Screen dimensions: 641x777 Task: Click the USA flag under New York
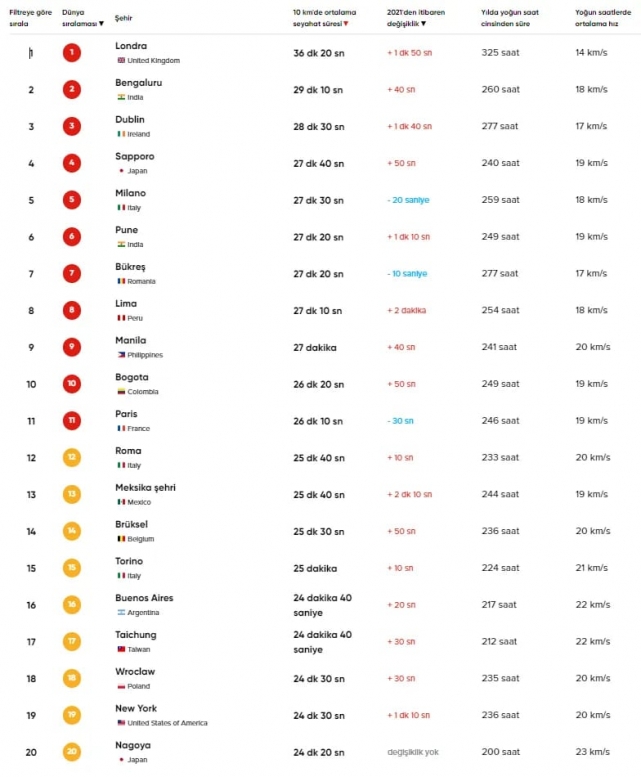click(x=121, y=723)
